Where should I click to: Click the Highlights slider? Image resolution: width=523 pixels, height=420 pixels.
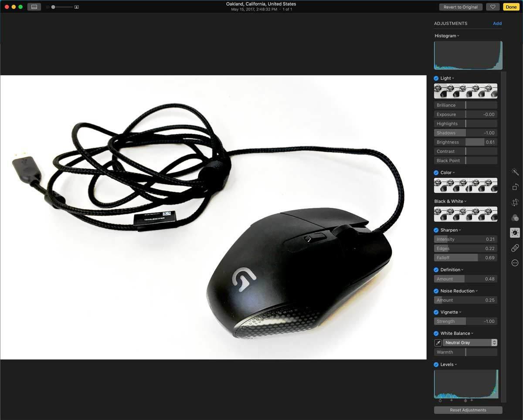pos(465,124)
